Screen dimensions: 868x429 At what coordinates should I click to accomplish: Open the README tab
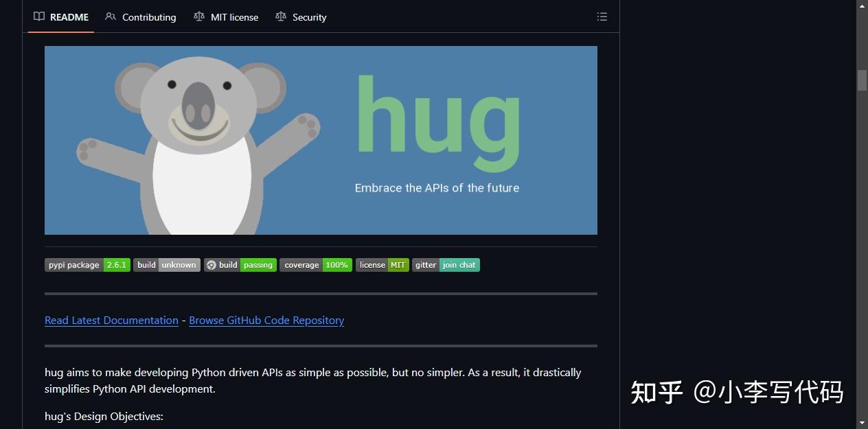pyautogui.click(x=61, y=17)
